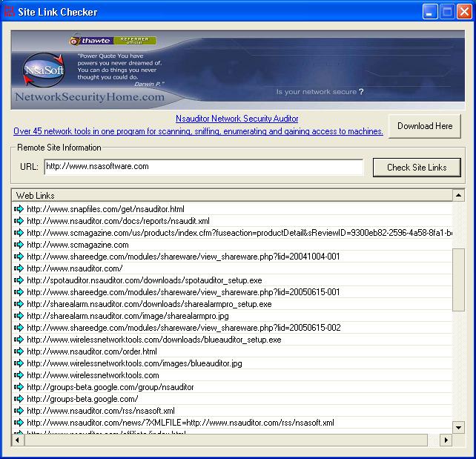Click the arrow icon beside spotauditor_setup.exe link
The height and width of the screenshot is (459, 476).
(19, 280)
